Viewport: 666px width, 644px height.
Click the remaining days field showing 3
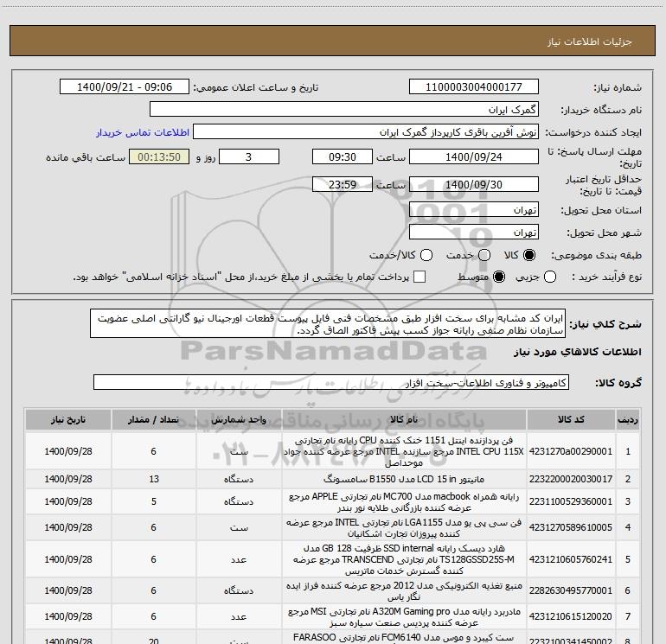pyautogui.click(x=249, y=156)
